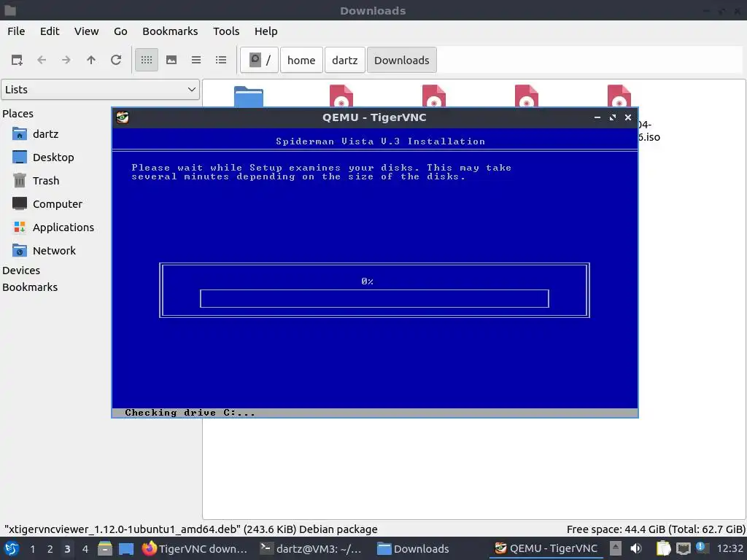
Task: Close the QEMU TigerVNC window
Action: tap(628, 117)
